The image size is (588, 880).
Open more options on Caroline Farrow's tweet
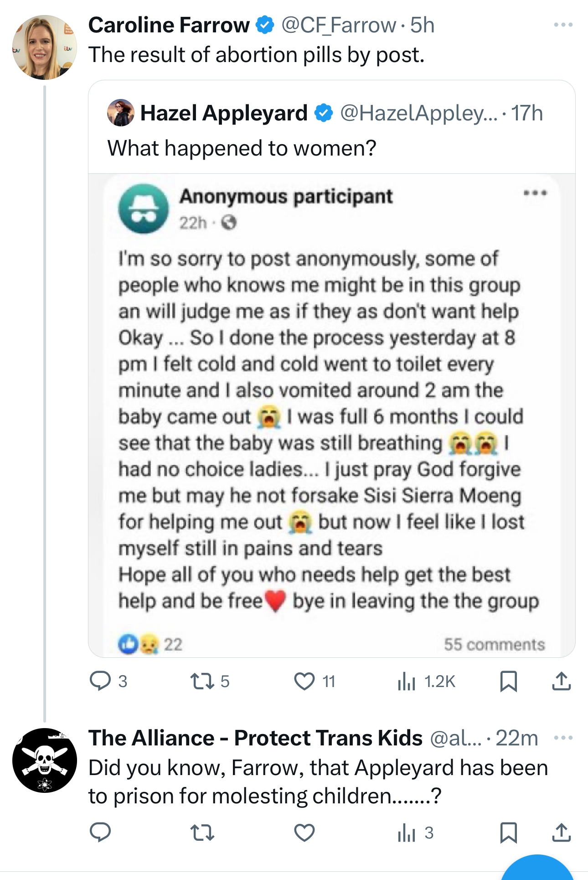pyautogui.click(x=563, y=25)
